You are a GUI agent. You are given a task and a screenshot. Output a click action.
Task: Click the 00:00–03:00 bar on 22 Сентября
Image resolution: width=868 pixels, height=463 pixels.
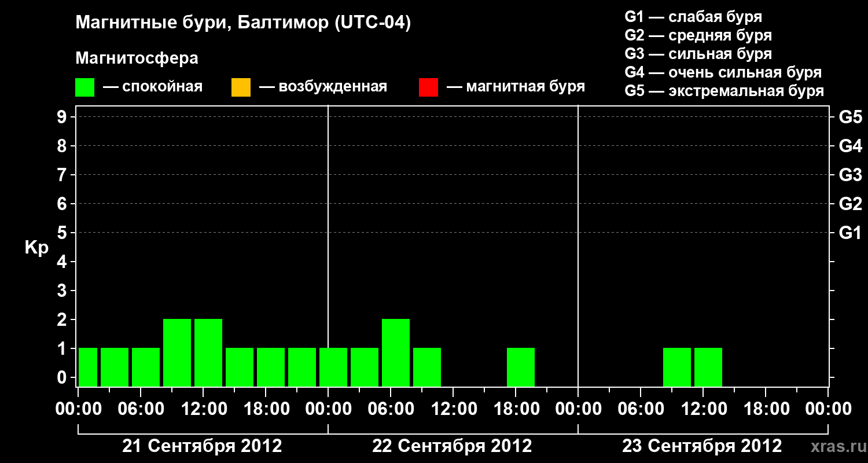click(x=333, y=367)
